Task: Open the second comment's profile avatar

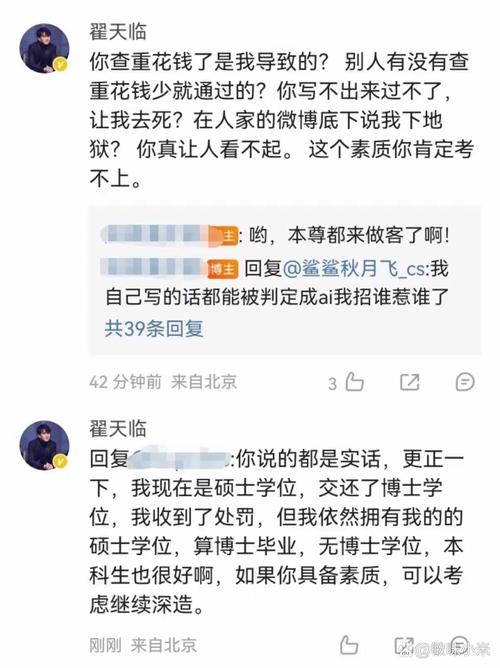Action: (x=44, y=445)
